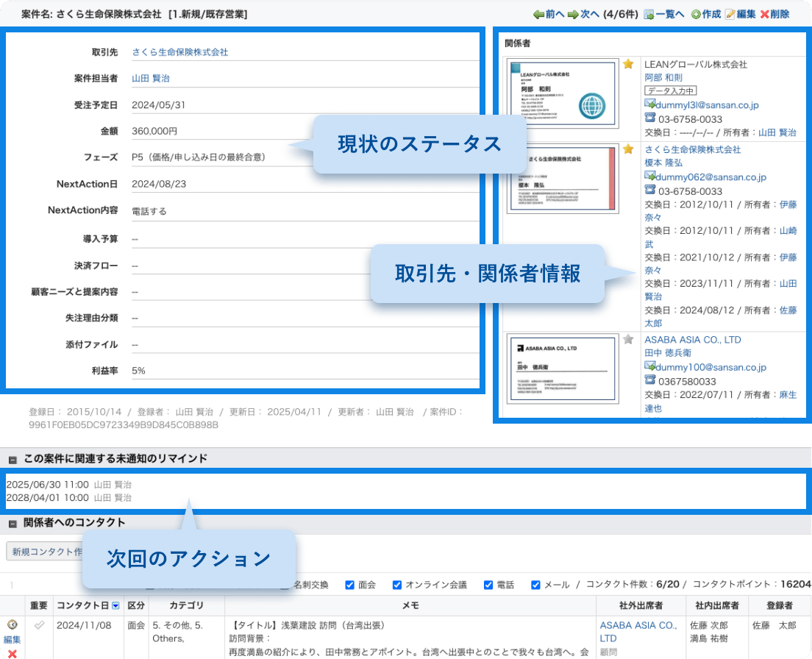Click the さくら生命保険株式会社 link in 関係者 panel
Image resolution: width=812 pixels, height=659 pixels.
(692, 149)
